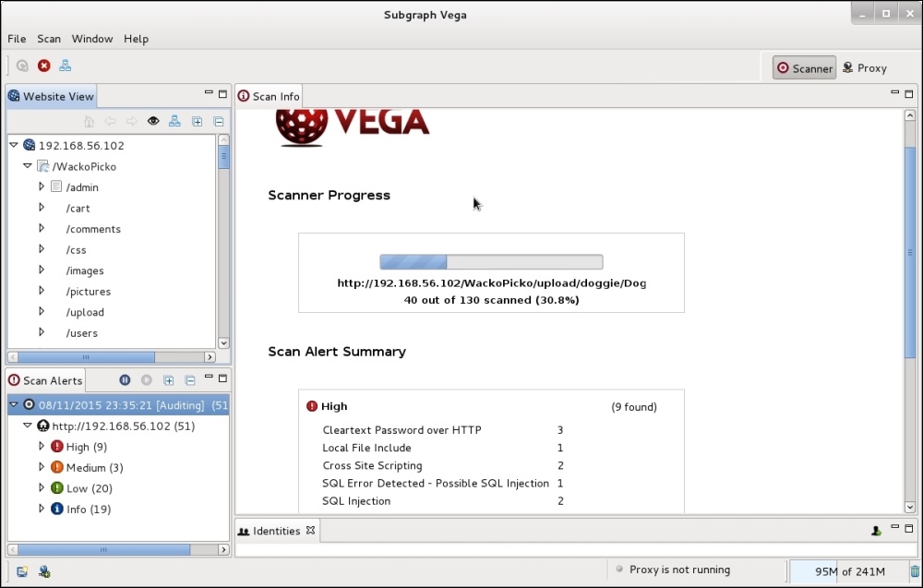Select the Scan Alerts tab

[x=45, y=381]
